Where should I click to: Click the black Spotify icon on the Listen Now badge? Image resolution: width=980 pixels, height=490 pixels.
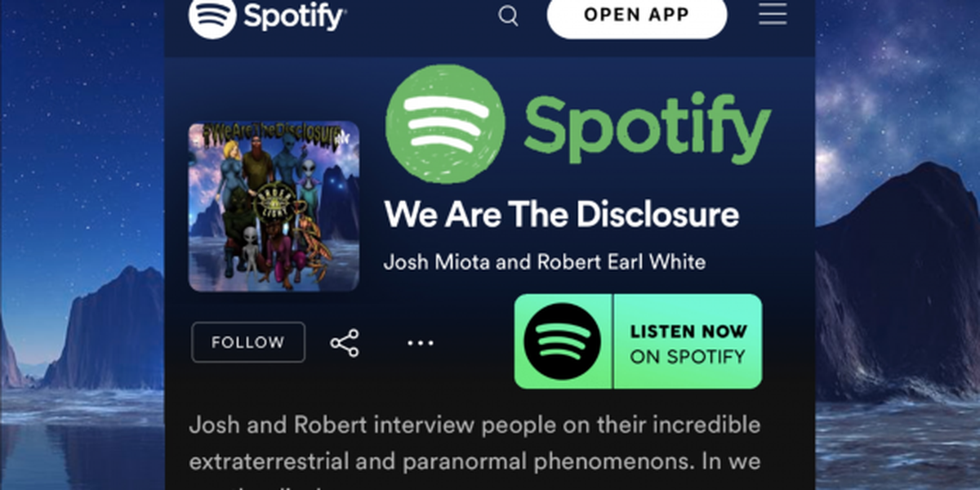[563, 341]
